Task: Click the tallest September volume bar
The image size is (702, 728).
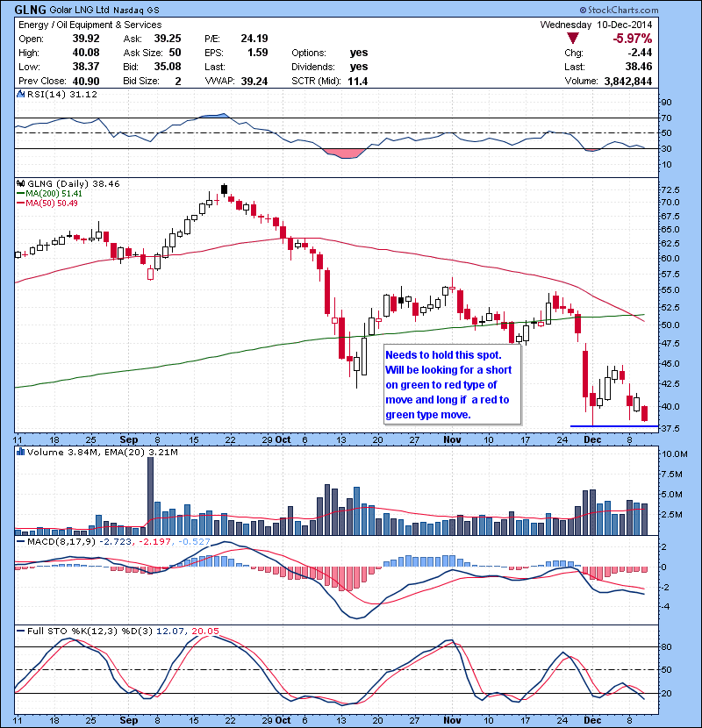Action: [151, 496]
